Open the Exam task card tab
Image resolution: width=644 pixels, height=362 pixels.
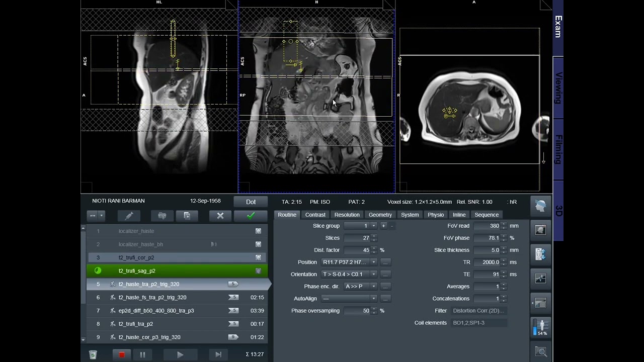[x=558, y=27]
